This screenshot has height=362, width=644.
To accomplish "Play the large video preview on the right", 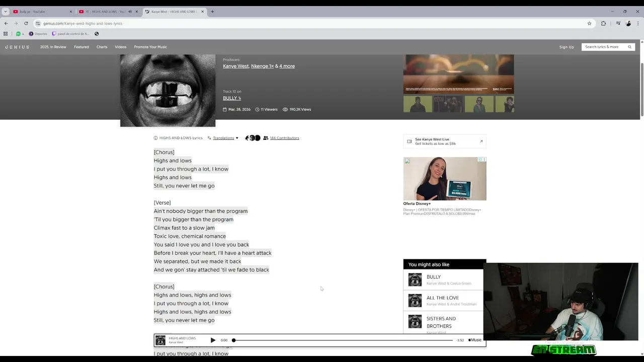I will [x=458, y=74].
